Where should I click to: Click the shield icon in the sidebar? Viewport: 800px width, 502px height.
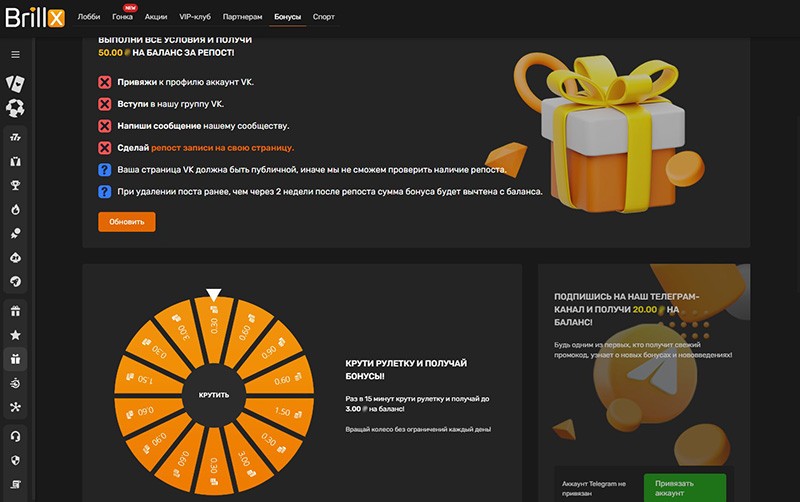pyautogui.click(x=15, y=460)
